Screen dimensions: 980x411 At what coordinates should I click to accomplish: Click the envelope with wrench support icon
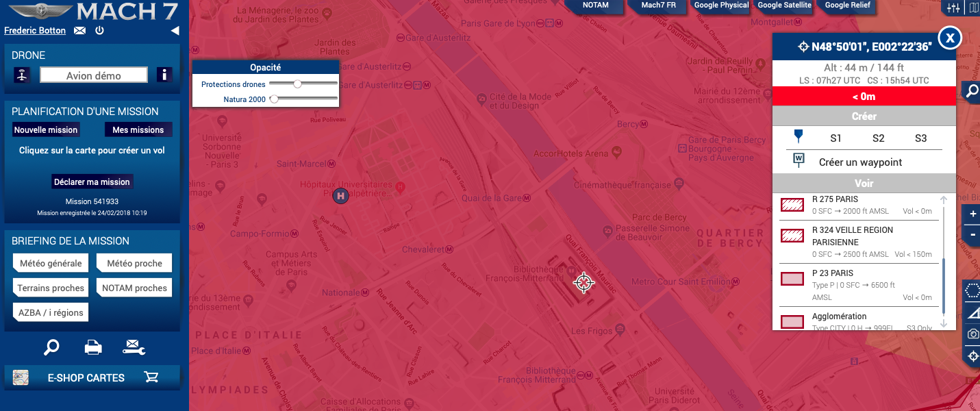pos(134,347)
